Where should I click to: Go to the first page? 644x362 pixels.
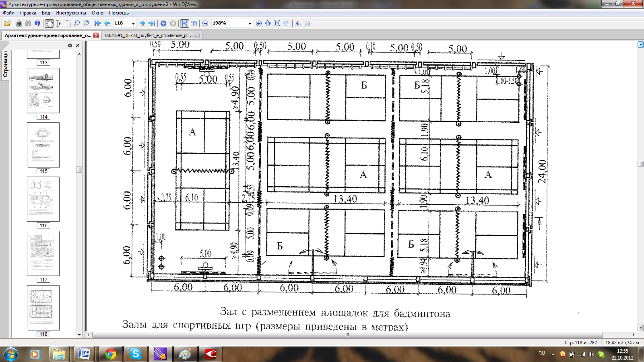point(98,23)
